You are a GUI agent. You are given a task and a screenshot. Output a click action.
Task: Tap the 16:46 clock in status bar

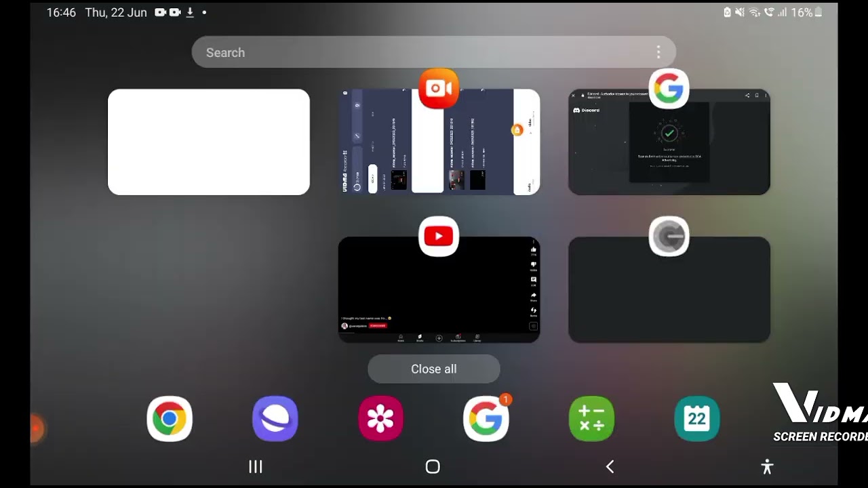point(61,12)
